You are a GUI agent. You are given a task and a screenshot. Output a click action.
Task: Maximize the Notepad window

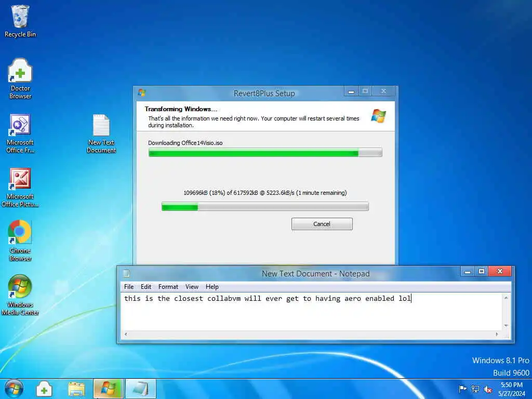[482, 271]
